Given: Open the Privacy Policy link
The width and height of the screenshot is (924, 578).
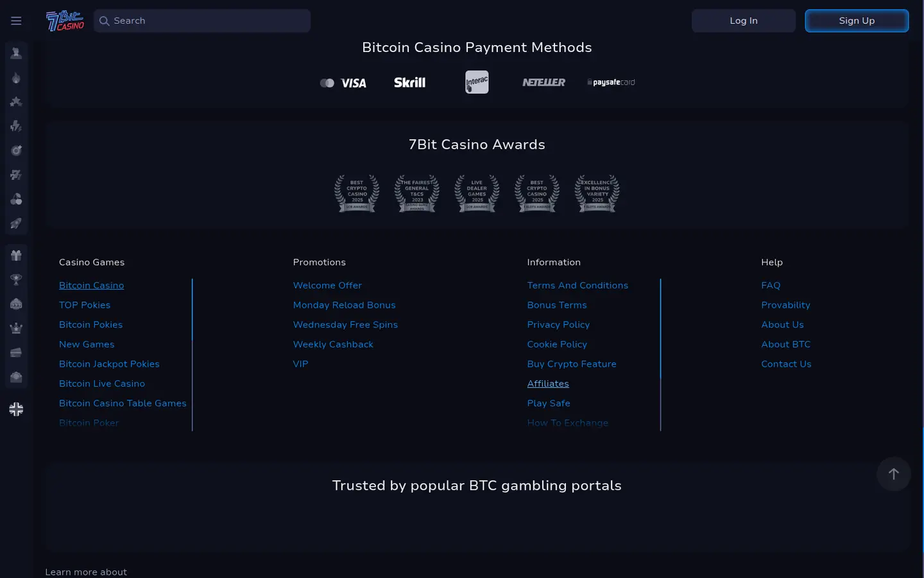Looking at the screenshot, I should (558, 325).
